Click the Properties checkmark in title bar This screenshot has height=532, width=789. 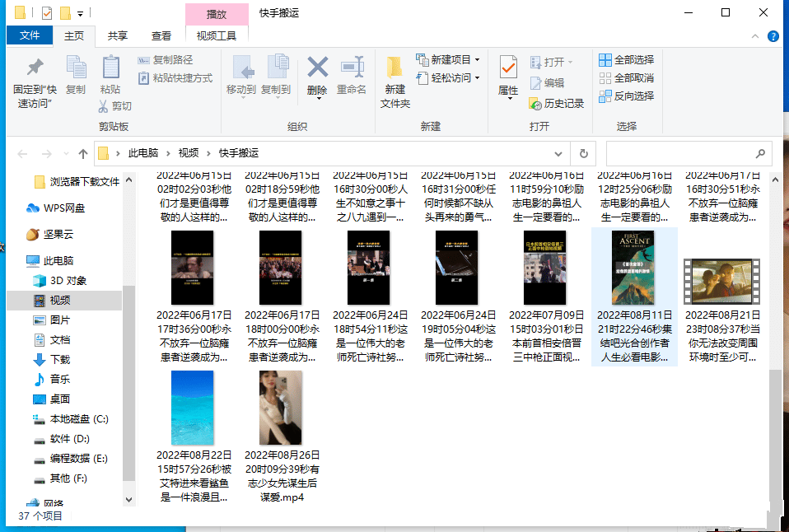point(47,12)
